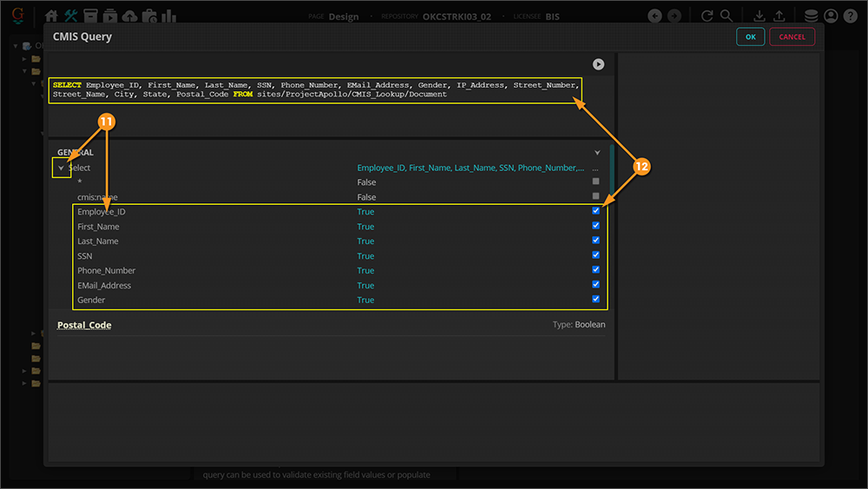
Task: Open the tools wrench icon
Action: 71,17
